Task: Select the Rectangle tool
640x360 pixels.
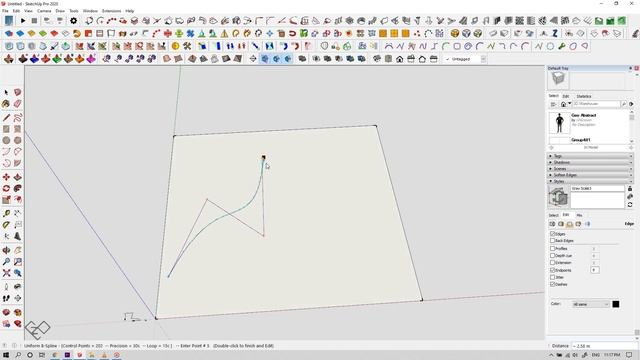Action: (6, 129)
